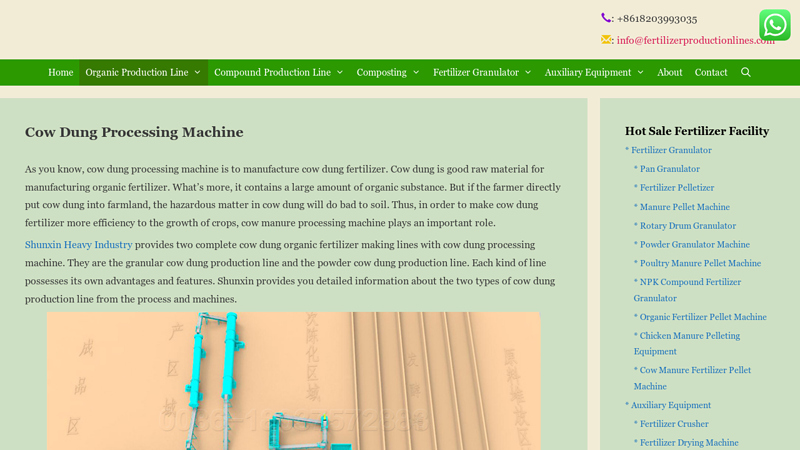Select Fertilizer Granulator in navigation bar
This screenshot has width=800, height=450.
pos(476,72)
